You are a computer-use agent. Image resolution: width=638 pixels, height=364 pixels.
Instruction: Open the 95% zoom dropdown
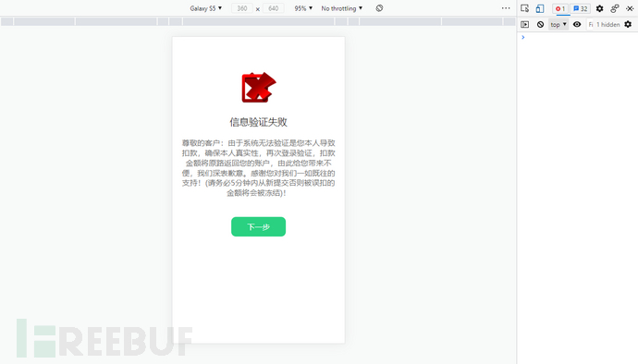click(x=303, y=8)
